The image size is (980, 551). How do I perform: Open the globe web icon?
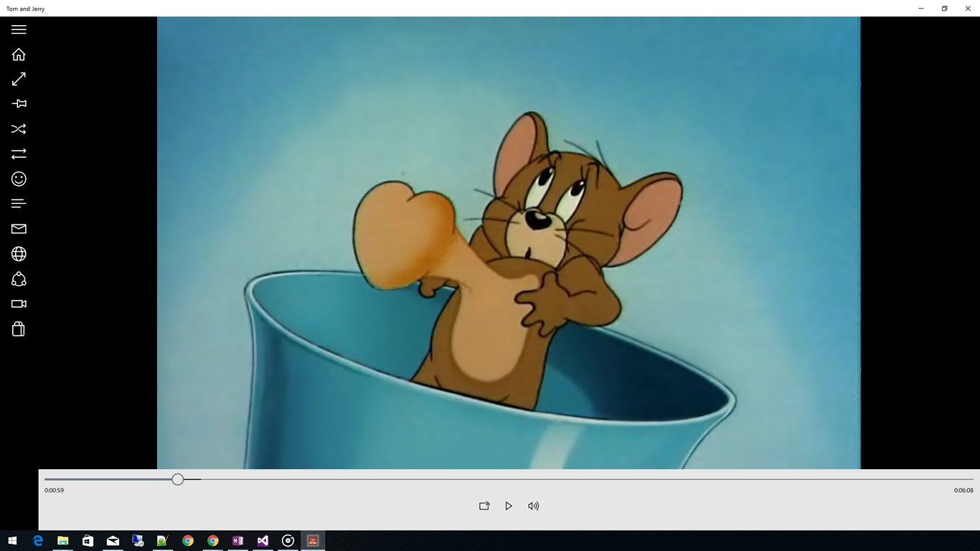coord(19,254)
